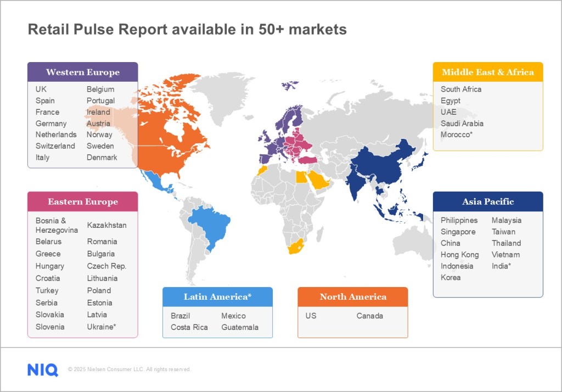The image size is (562, 392).
Task: Click Bosnia & Herzegovina entry
Action: coord(57,225)
